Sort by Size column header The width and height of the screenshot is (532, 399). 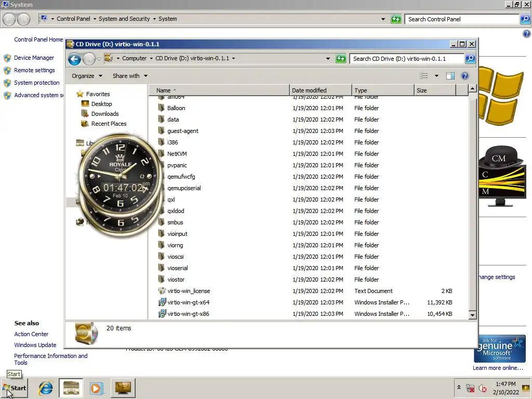[435, 90]
